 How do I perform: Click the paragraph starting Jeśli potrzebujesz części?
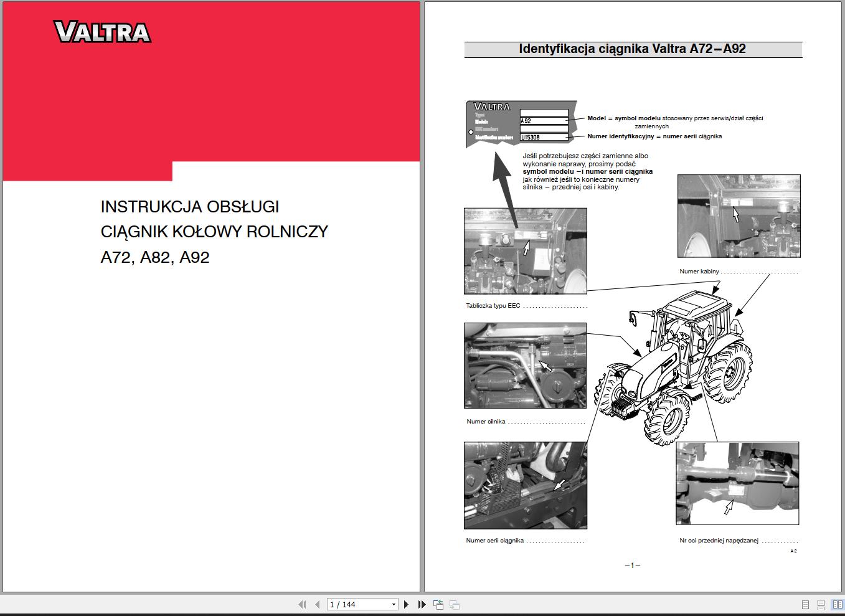click(587, 171)
